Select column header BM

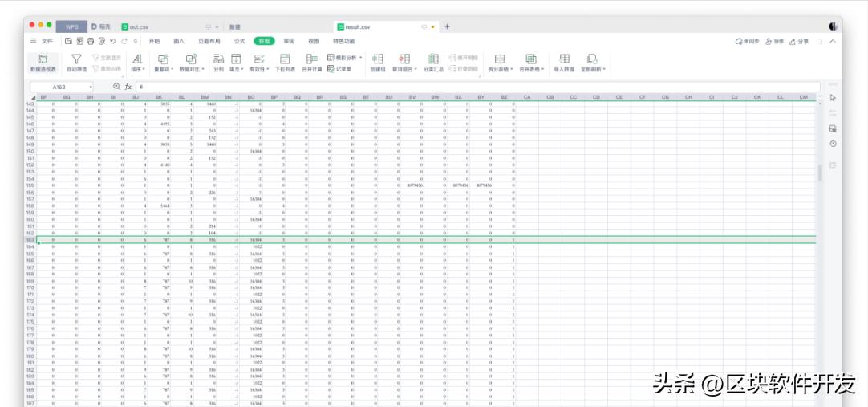point(205,97)
